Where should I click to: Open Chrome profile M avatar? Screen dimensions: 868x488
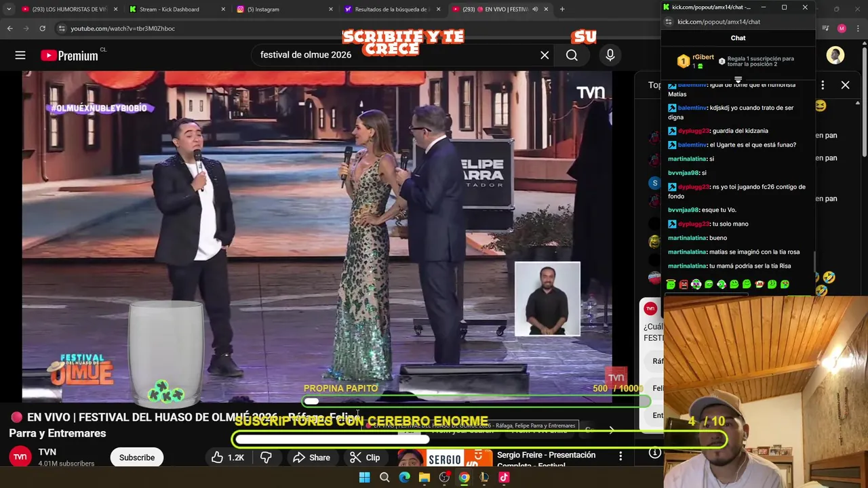coord(842,28)
